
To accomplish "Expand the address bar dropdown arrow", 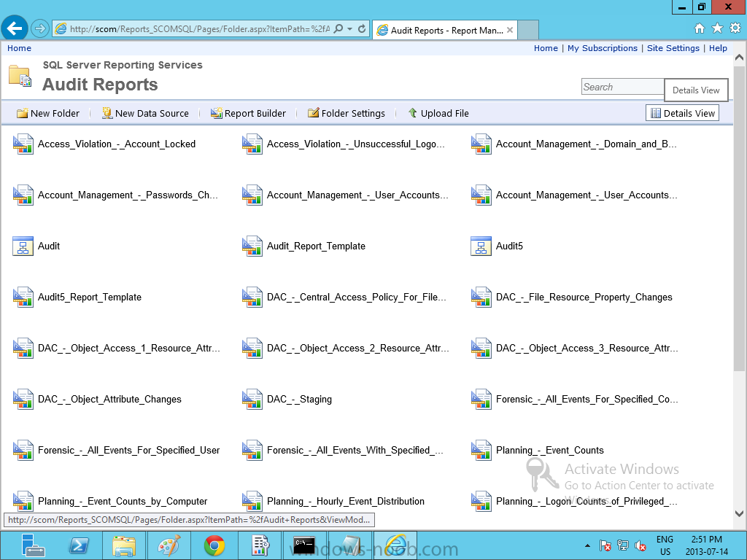I will (x=349, y=29).
